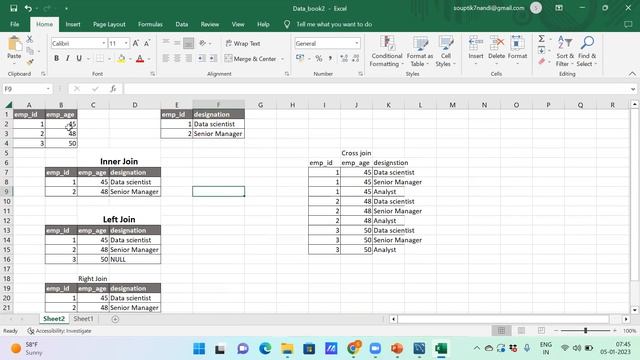This screenshot has height=360, width=640.
Task: Toggle Underline formatting
Action: pos(79,58)
